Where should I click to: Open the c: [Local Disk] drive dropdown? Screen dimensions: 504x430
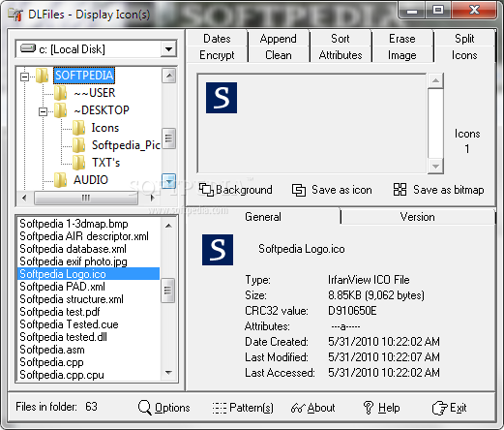[168, 49]
